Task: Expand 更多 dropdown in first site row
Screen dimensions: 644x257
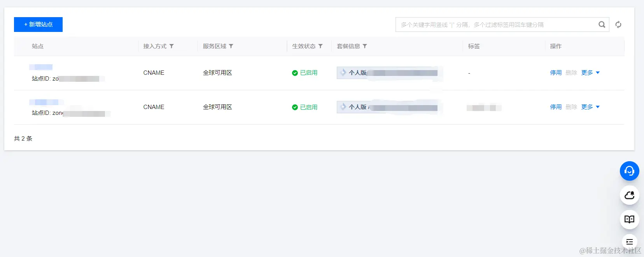Action: point(590,73)
